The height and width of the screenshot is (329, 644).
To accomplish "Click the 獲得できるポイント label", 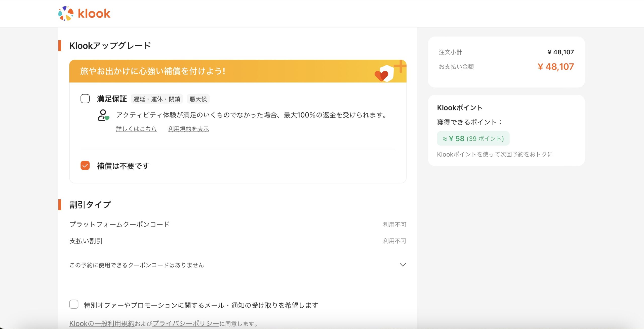I will (x=470, y=122).
